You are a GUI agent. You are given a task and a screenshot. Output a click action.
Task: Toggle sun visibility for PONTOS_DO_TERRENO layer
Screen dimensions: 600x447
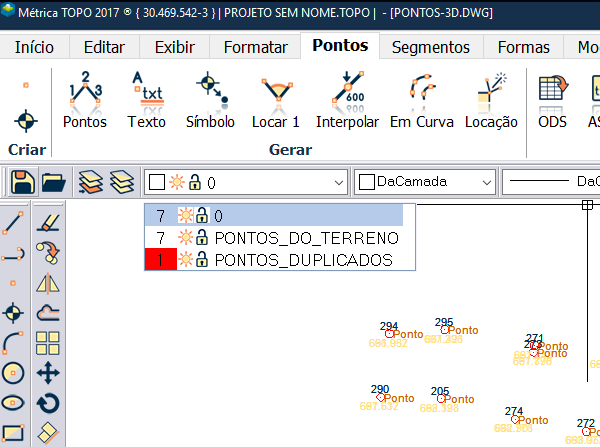pos(184,238)
